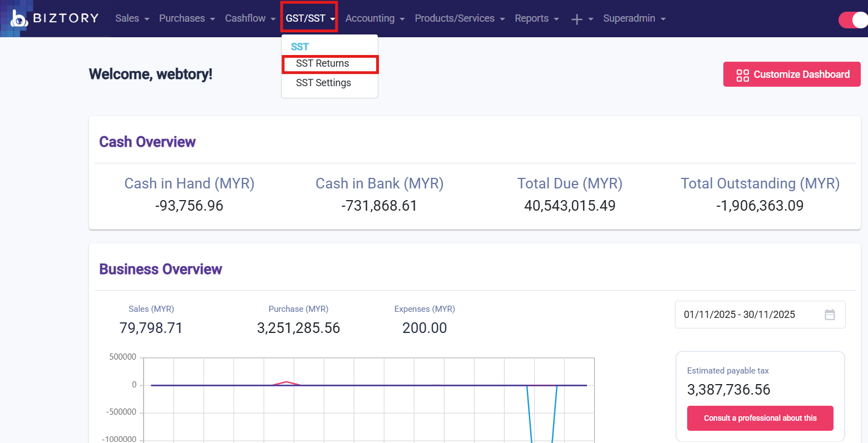Click the Biztory logo
Image resolution: width=868 pixels, height=443 pixels.
[55, 18]
